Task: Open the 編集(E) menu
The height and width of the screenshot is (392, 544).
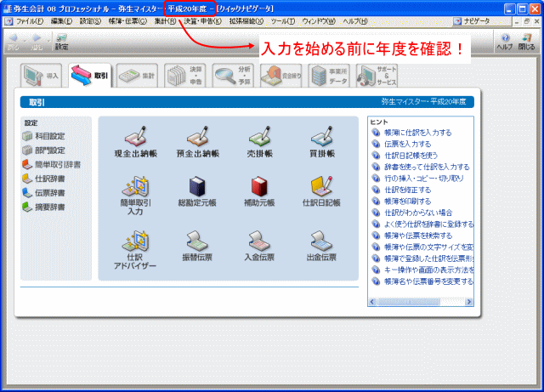Action: 61,21
